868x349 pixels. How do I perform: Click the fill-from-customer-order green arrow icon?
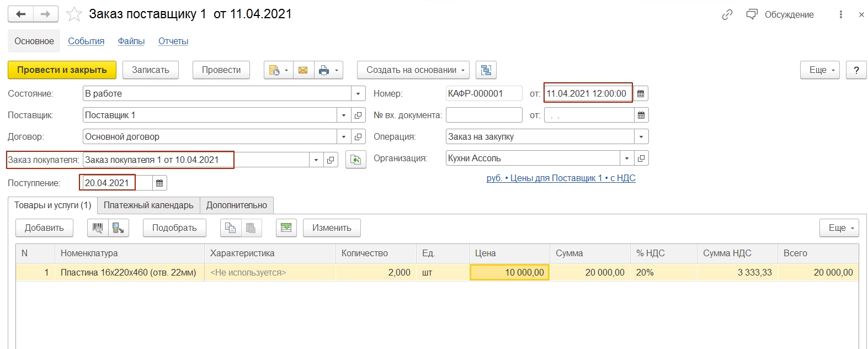[x=356, y=160]
